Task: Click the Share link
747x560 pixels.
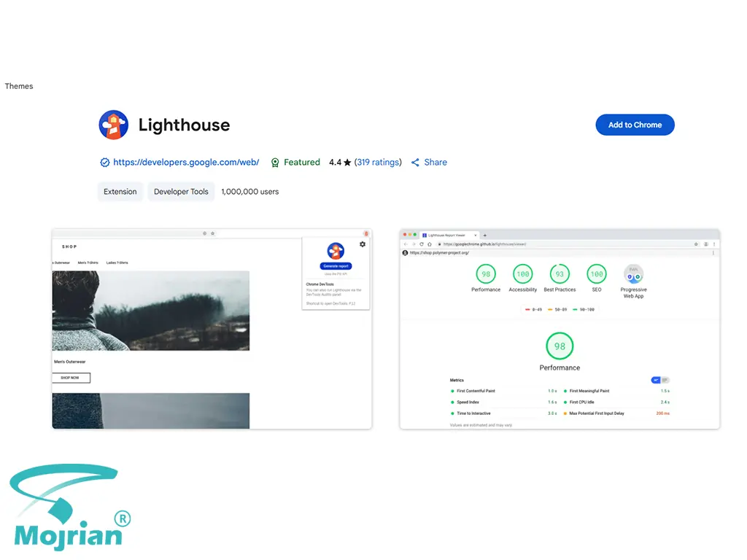Action: click(x=436, y=163)
